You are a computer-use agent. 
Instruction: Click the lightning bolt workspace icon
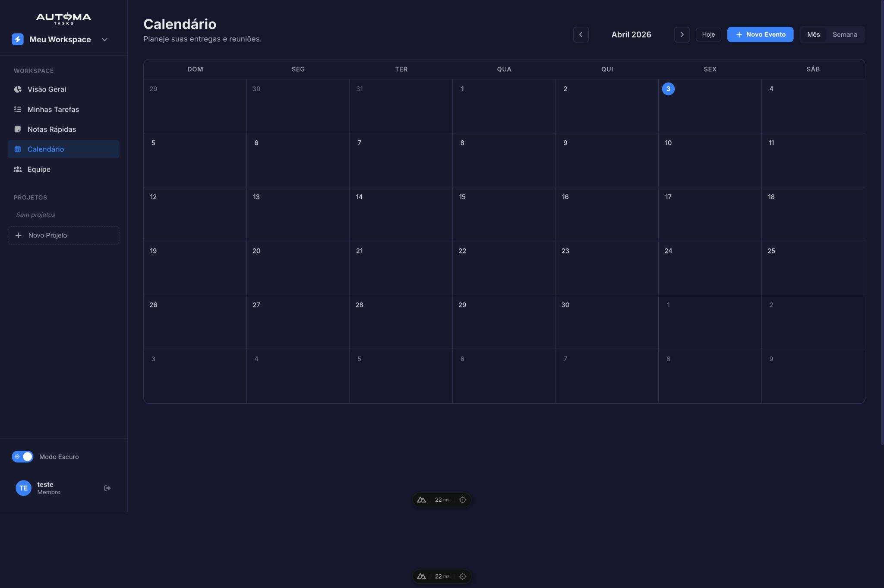18,39
